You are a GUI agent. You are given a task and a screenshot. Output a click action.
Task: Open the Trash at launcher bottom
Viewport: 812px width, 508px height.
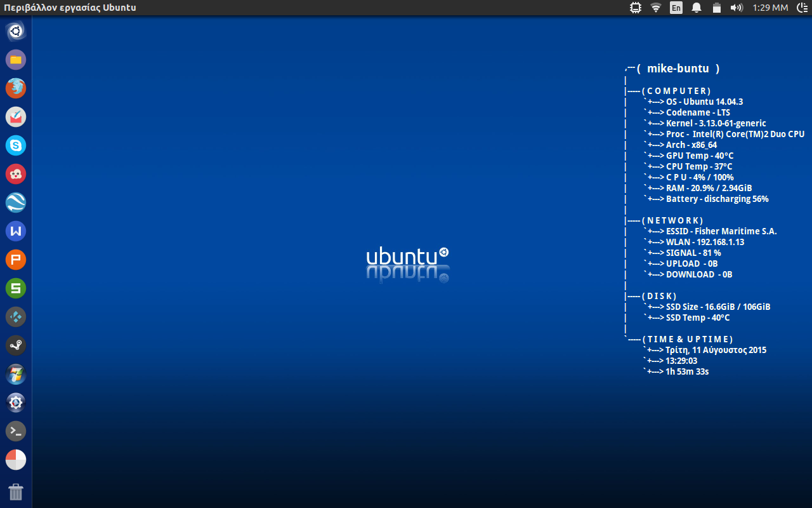coord(16,491)
